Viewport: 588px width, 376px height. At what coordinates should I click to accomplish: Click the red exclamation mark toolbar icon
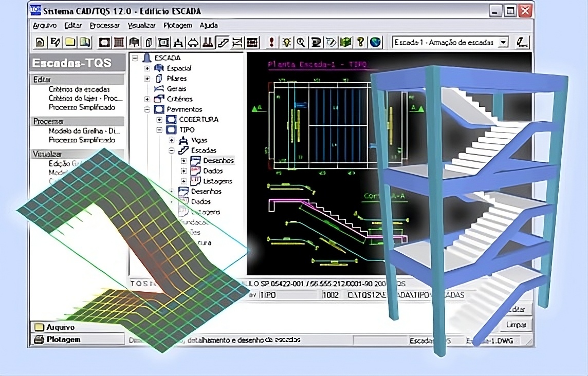(271, 42)
